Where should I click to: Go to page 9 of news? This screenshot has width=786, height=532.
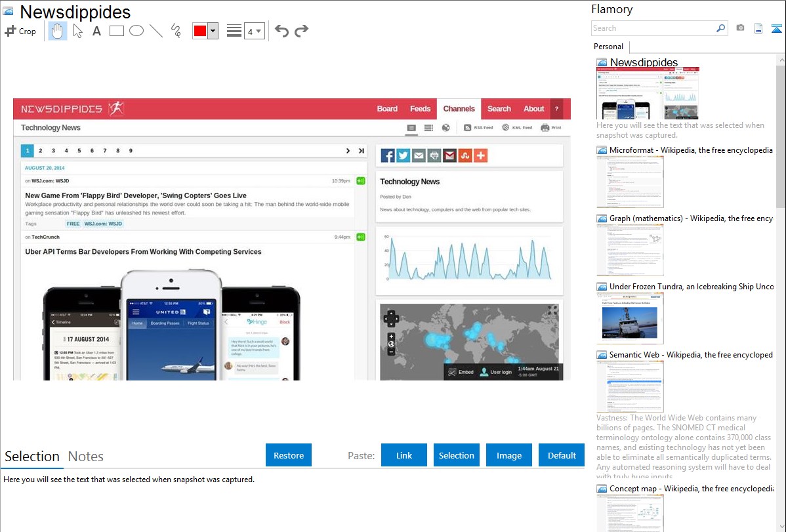(x=131, y=150)
